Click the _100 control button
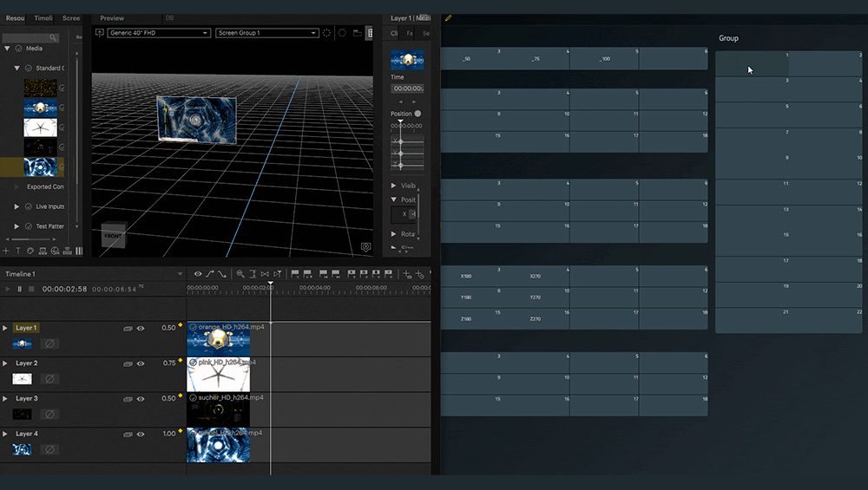Screen dimensions: 868x490 (604, 59)
